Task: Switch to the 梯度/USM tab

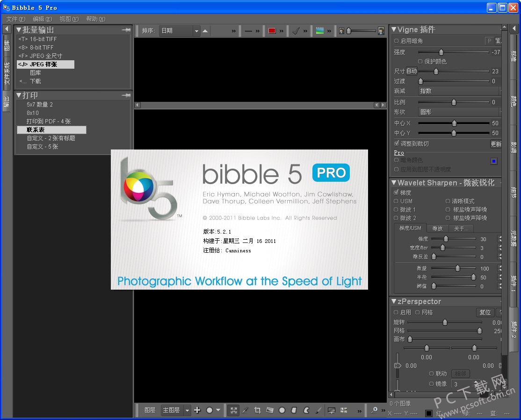Action: [410, 228]
